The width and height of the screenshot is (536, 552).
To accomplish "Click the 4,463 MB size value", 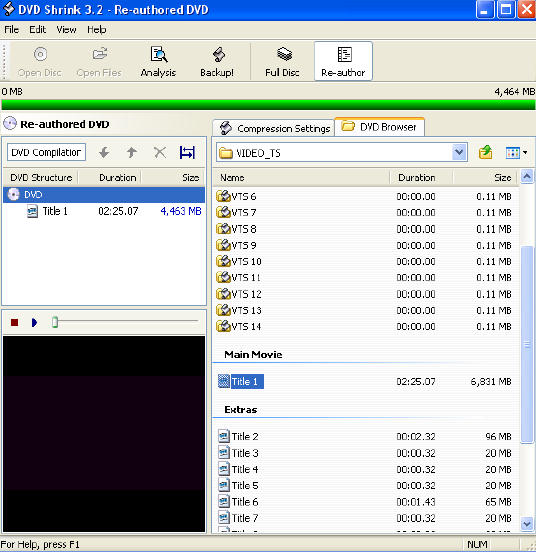I will 181,211.
